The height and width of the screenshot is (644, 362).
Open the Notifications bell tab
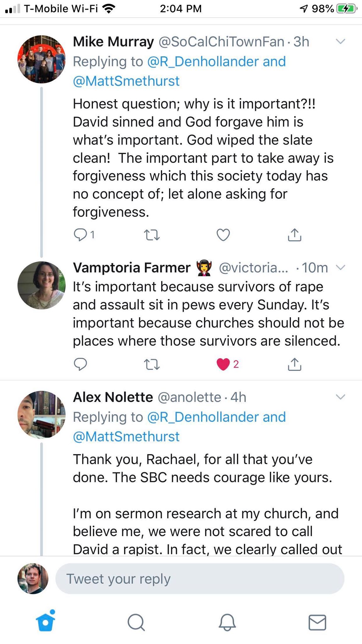227,622
